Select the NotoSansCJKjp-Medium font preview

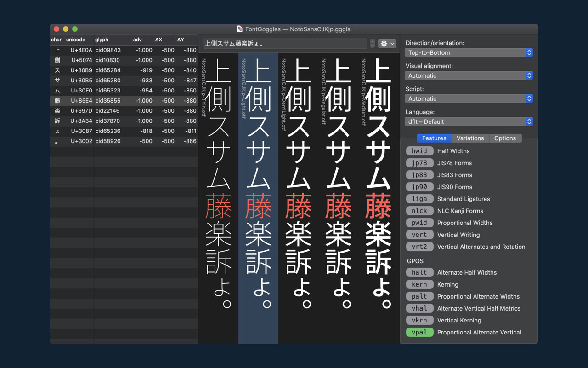click(379, 198)
